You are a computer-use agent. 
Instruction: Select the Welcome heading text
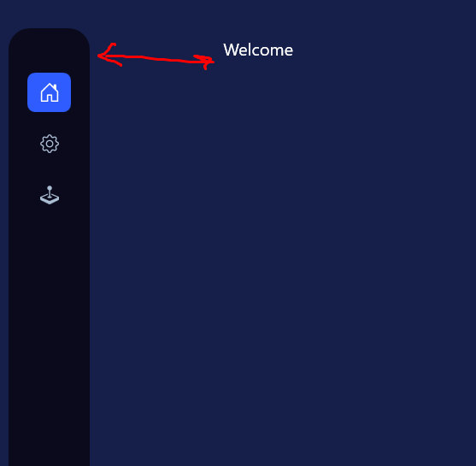[x=258, y=50]
